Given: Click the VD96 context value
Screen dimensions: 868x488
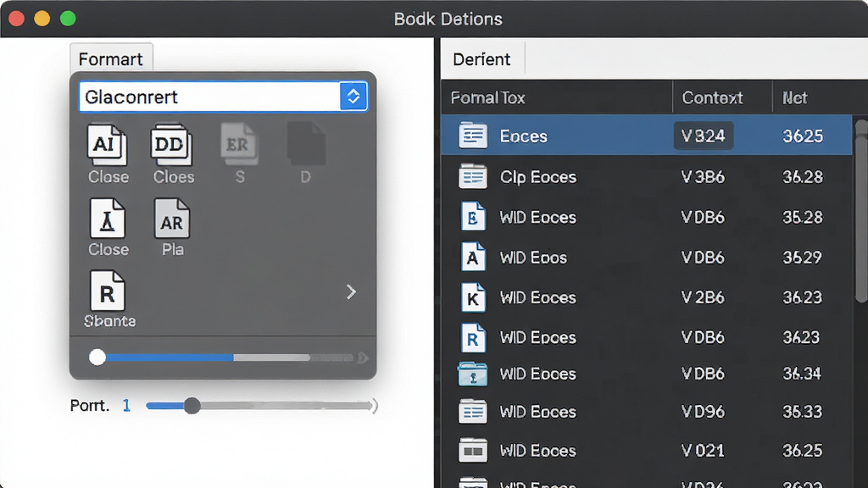Looking at the screenshot, I should [x=703, y=413].
